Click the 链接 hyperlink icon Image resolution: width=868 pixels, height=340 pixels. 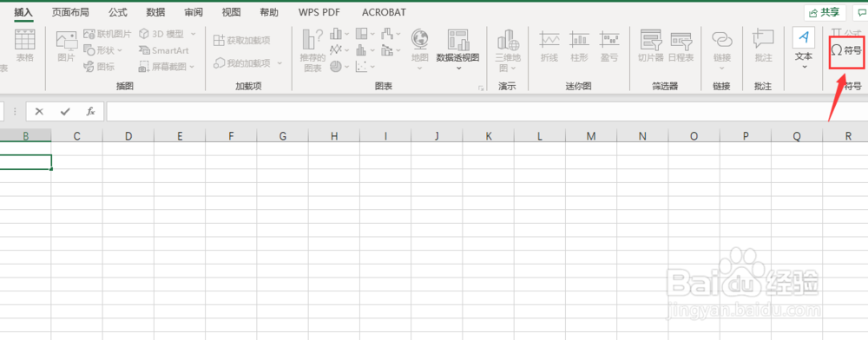(722, 39)
